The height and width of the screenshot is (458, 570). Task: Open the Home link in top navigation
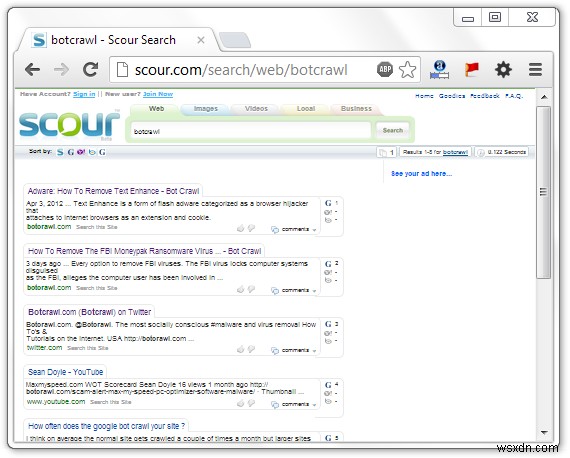click(424, 96)
